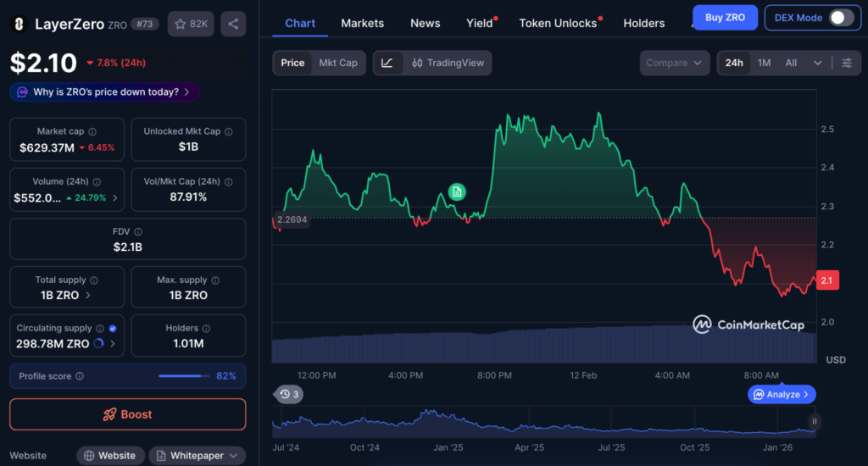The width and height of the screenshot is (868, 466).
Task: Switch chart to Mkt Cap view
Action: (337, 63)
